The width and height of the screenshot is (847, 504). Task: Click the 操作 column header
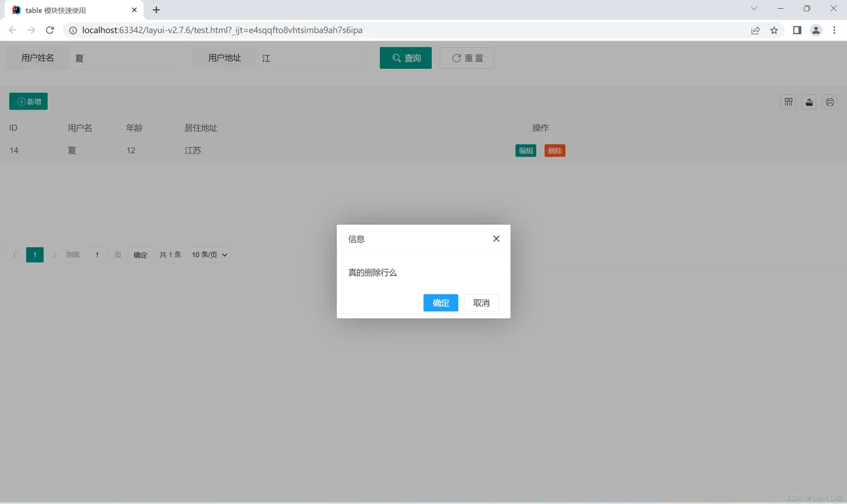pyautogui.click(x=540, y=128)
